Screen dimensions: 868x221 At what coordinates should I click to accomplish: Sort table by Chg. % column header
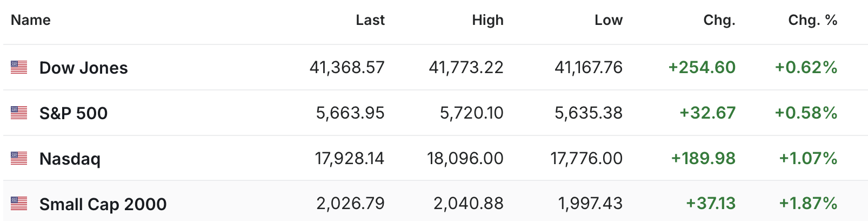coord(813,20)
